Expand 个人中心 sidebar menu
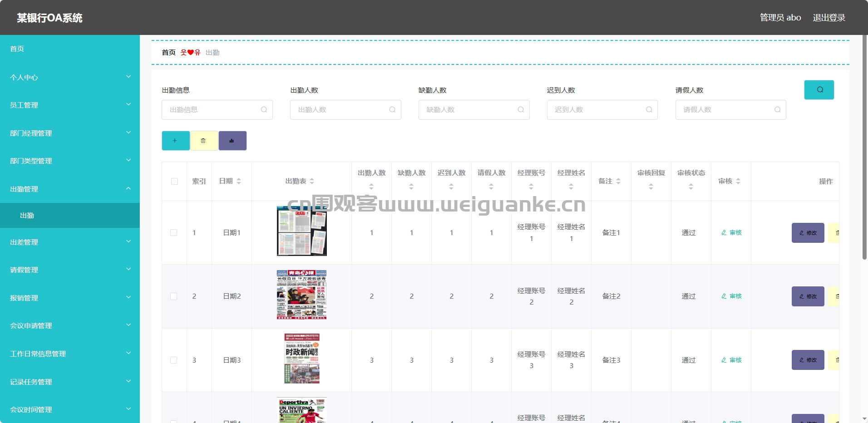Screen dimensions: 868x423 pyautogui.click(x=70, y=77)
